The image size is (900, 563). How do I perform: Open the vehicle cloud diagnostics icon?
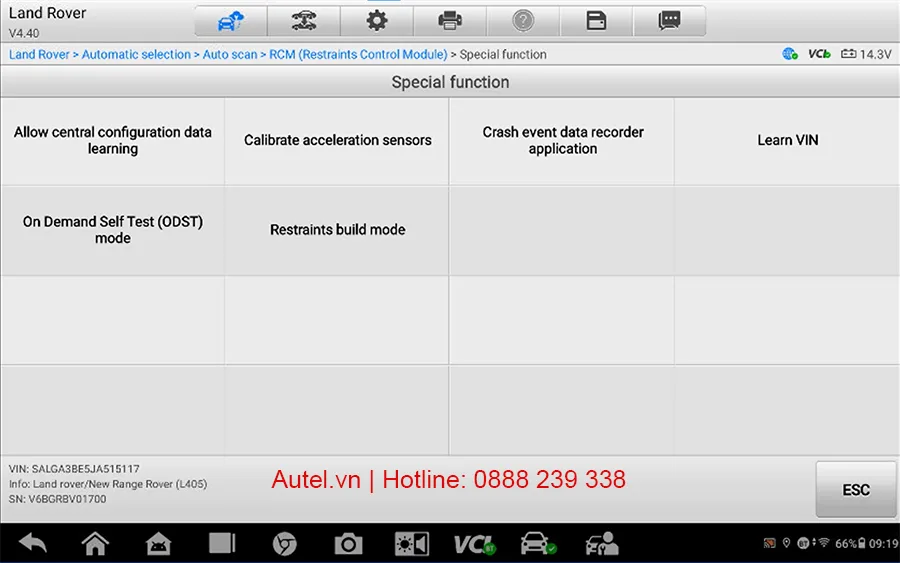pyautogui.click(x=231, y=21)
